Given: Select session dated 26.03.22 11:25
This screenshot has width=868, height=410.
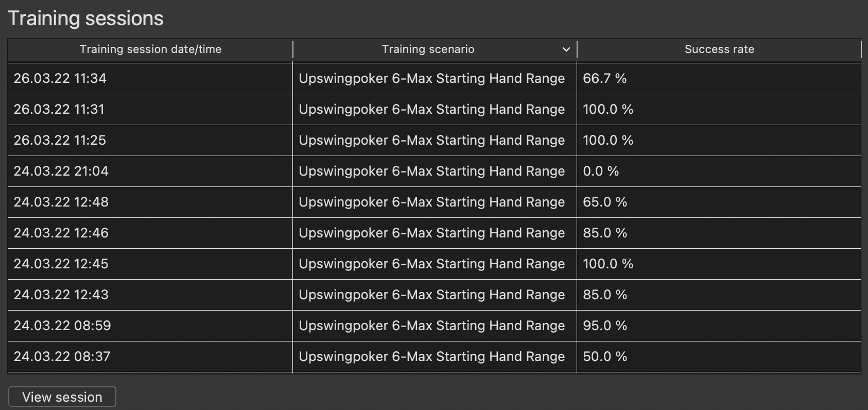Looking at the screenshot, I should pos(435,140).
